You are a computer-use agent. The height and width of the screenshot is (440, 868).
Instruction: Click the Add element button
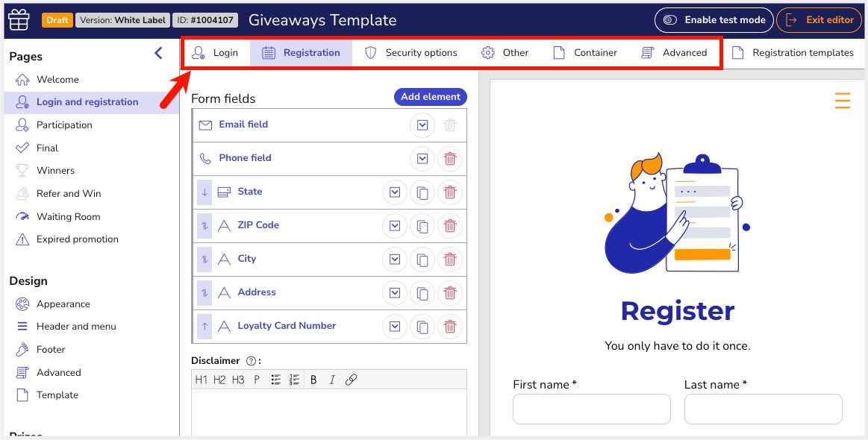coord(430,97)
